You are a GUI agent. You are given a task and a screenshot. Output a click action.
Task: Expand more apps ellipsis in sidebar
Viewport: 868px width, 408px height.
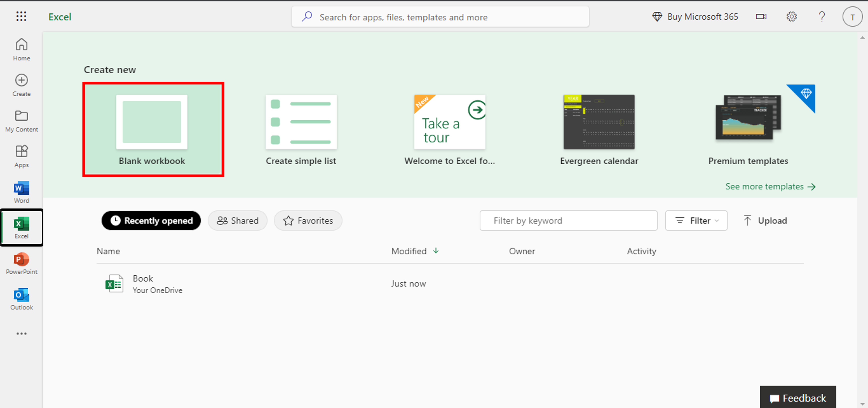[x=22, y=334]
